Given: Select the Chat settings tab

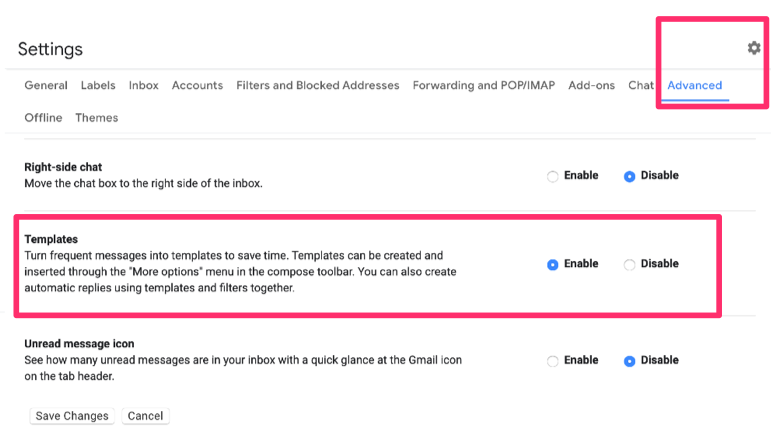Looking at the screenshot, I should 641,85.
